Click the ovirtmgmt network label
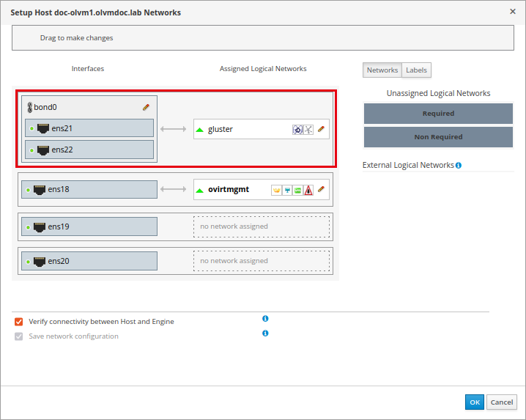This screenshot has height=420, width=526. (229, 189)
